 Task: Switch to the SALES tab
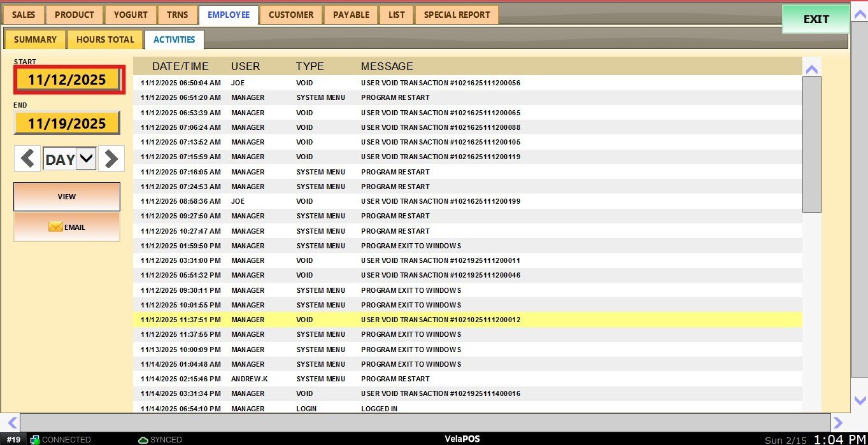24,15
